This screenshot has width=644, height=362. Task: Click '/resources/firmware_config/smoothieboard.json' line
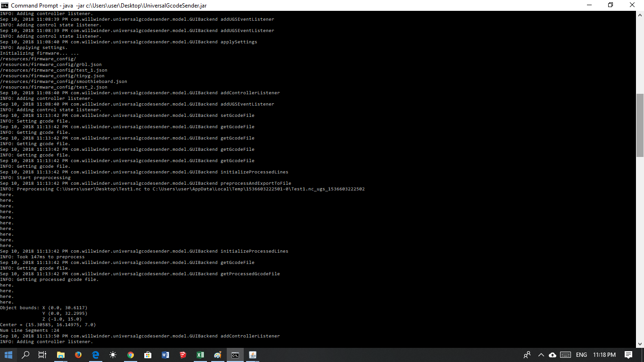pyautogui.click(x=64, y=82)
